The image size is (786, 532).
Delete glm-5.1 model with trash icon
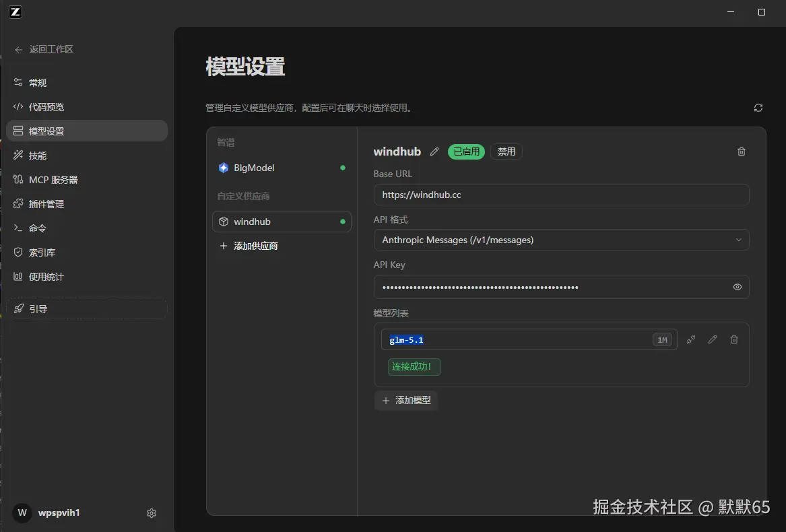tap(734, 339)
